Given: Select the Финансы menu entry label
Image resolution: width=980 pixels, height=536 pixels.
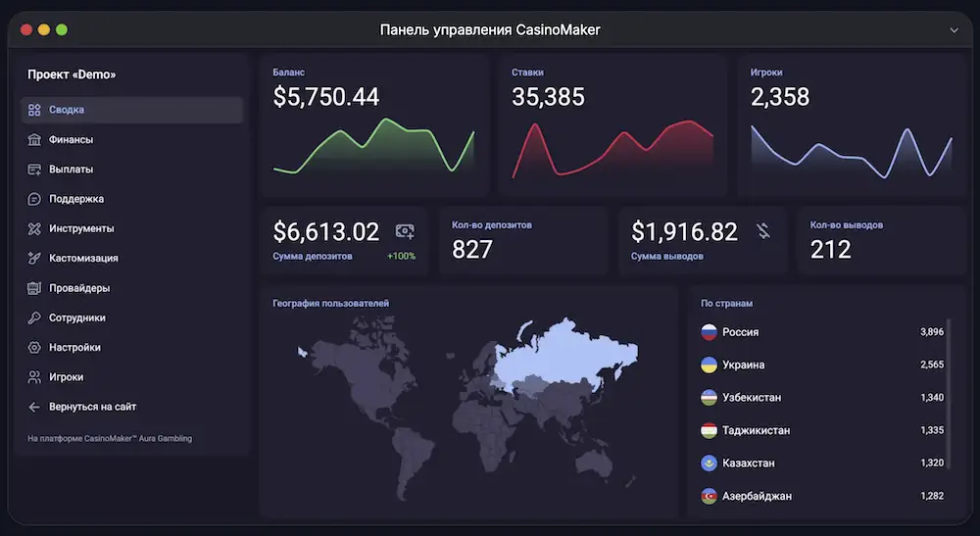Looking at the screenshot, I should (x=71, y=140).
